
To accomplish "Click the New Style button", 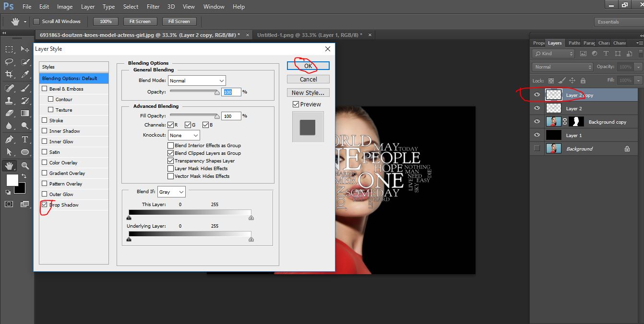I will click(308, 92).
